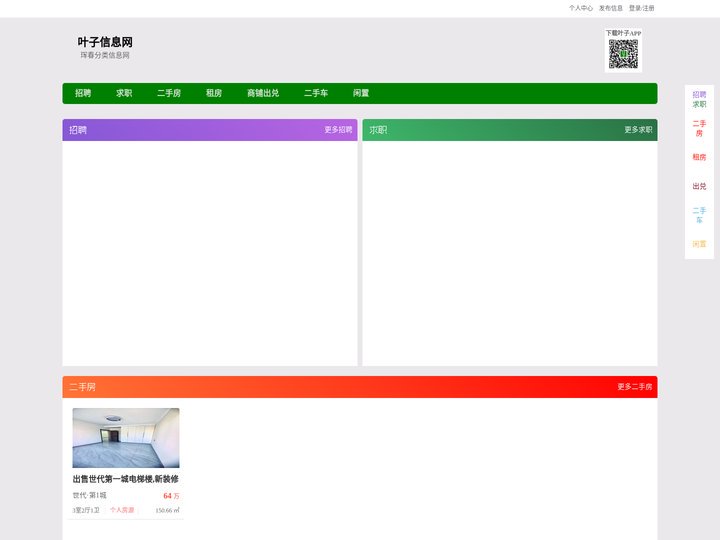Viewport: 720px width, 540px height.
Task: Open listing titled 出售世代第一城电梯楼,新装修
Action: coord(126,479)
